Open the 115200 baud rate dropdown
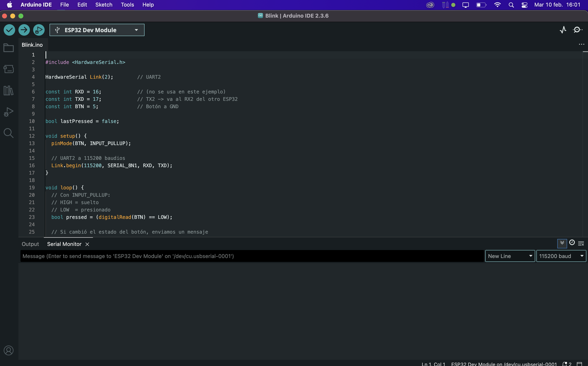The width and height of the screenshot is (588, 366). tap(561, 256)
